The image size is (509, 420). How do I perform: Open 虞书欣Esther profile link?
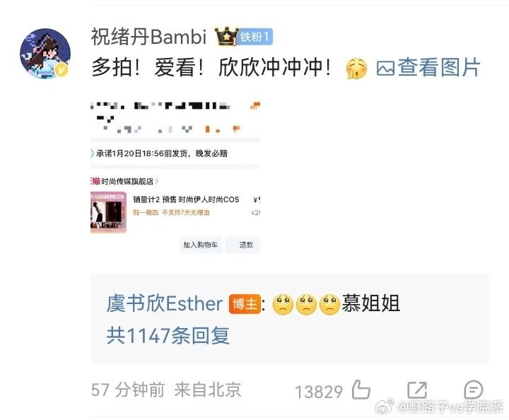point(165,304)
